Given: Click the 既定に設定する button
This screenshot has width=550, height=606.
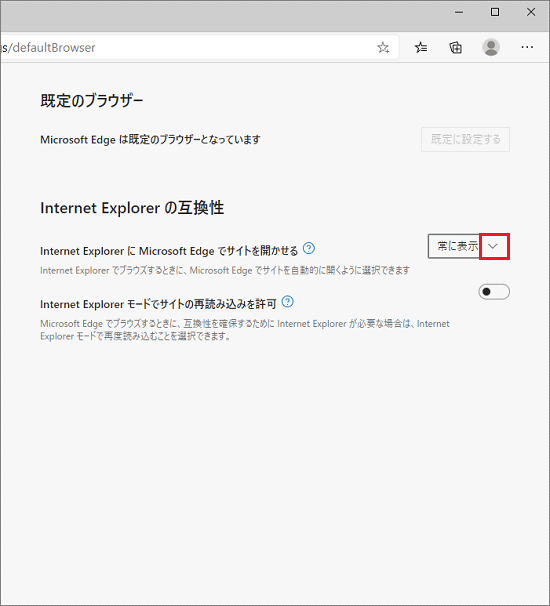Looking at the screenshot, I should (x=465, y=139).
